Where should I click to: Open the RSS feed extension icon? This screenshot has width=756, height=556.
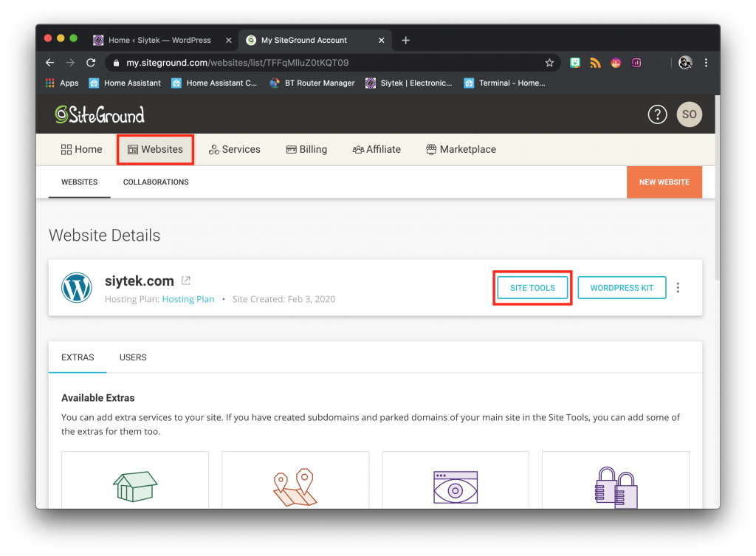click(x=596, y=63)
